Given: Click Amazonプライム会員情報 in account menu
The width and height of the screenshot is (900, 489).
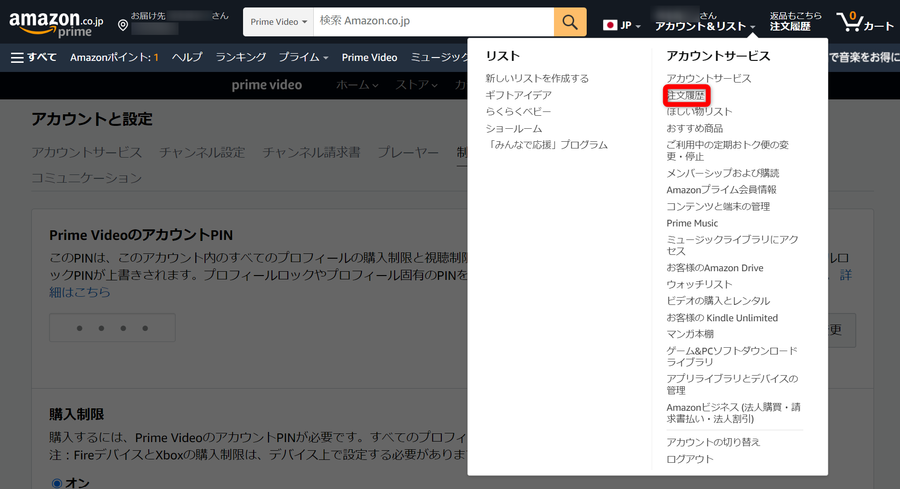Looking at the screenshot, I should click(721, 189).
